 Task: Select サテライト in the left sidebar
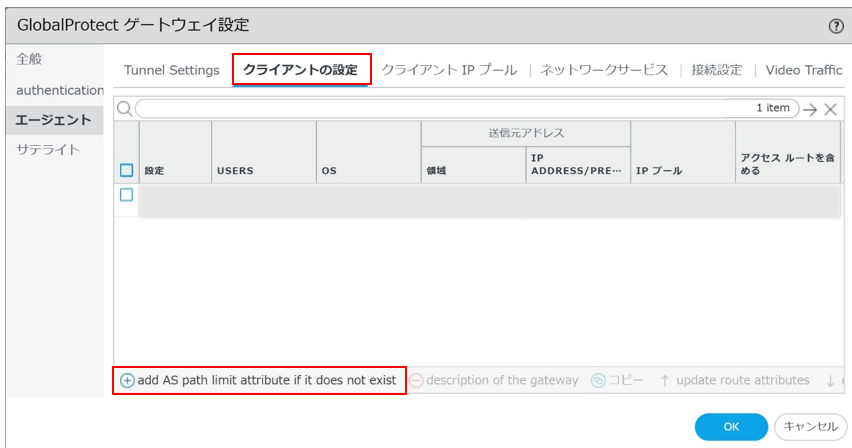tap(48, 150)
